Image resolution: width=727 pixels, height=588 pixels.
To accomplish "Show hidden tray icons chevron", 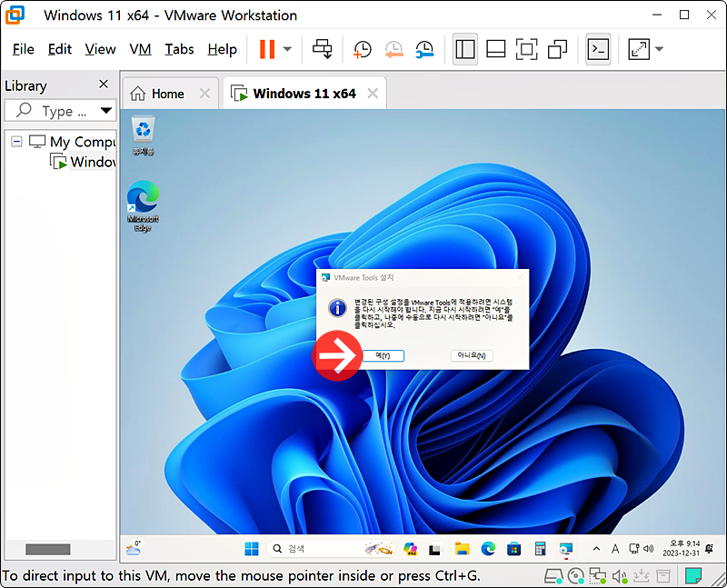I will coord(596,549).
